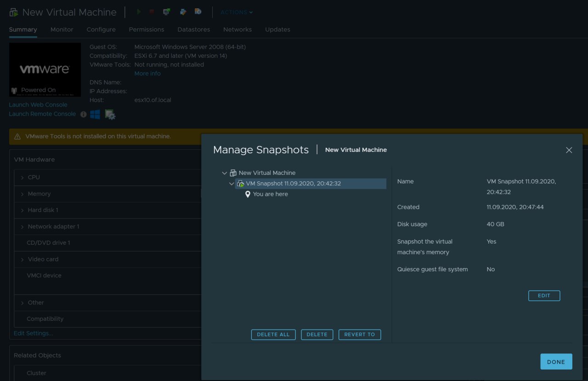Screen dimensions: 588x381
Task: Click the VMware console thumbnail
Action: pyautogui.click(x=45, y=70)
